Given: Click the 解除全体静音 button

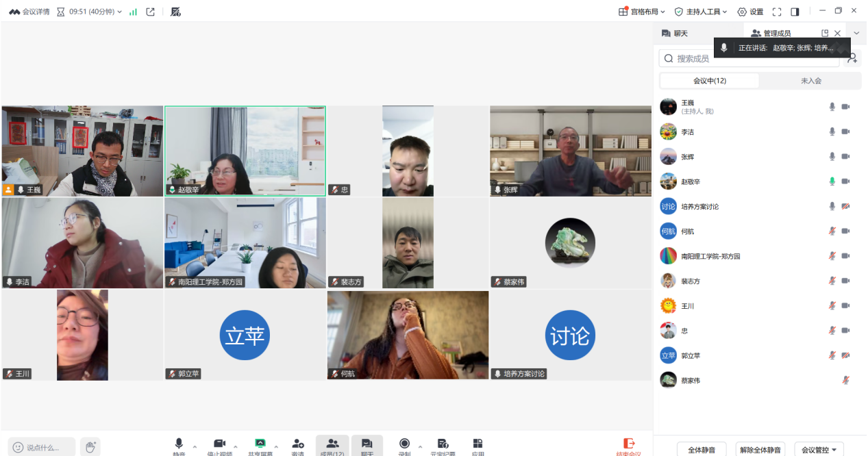Looking at the screenshot, I should 760,450.
